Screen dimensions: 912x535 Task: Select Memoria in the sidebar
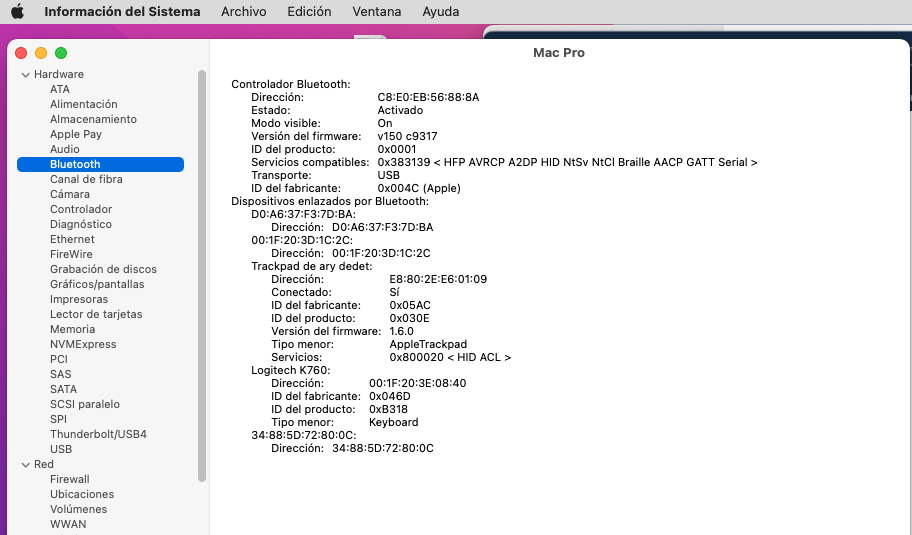click(x=72, y=329)
